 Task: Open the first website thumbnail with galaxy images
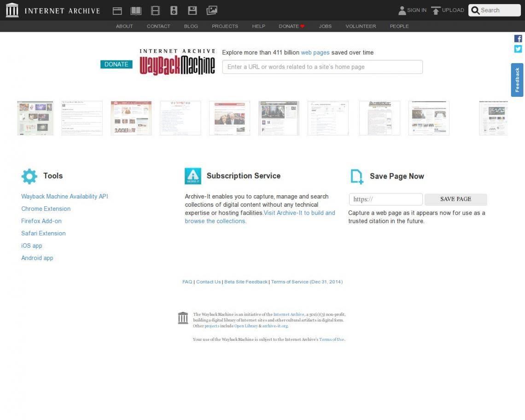click(x=35, y=118)
